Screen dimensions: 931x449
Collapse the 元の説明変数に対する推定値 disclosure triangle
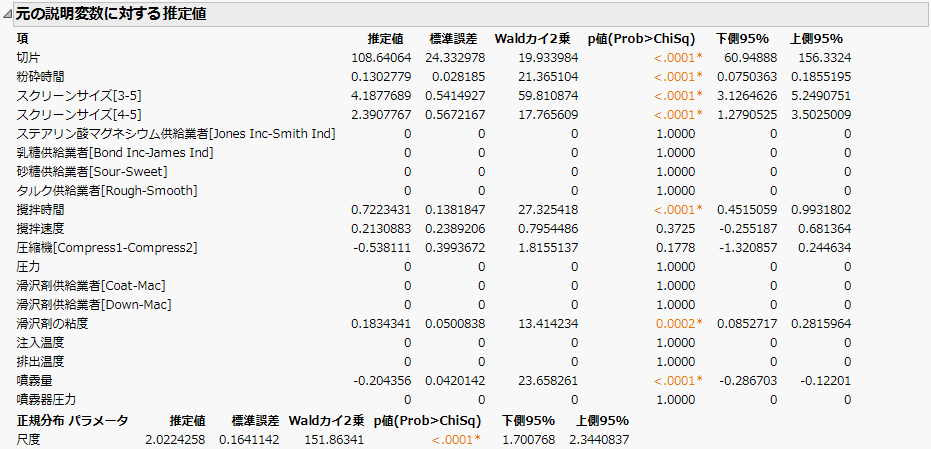click(x=7, y=15)
